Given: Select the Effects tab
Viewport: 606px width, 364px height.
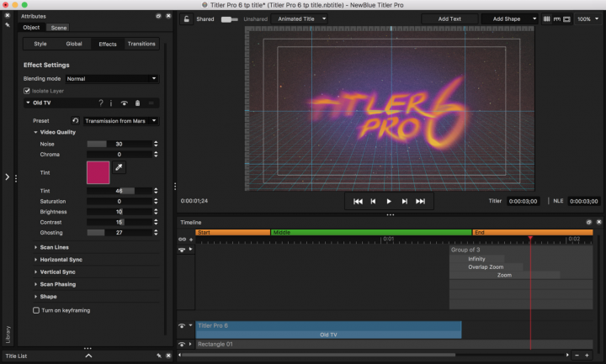Looking at the screenshot, I should pyautogui.click(x=108, y=44).
